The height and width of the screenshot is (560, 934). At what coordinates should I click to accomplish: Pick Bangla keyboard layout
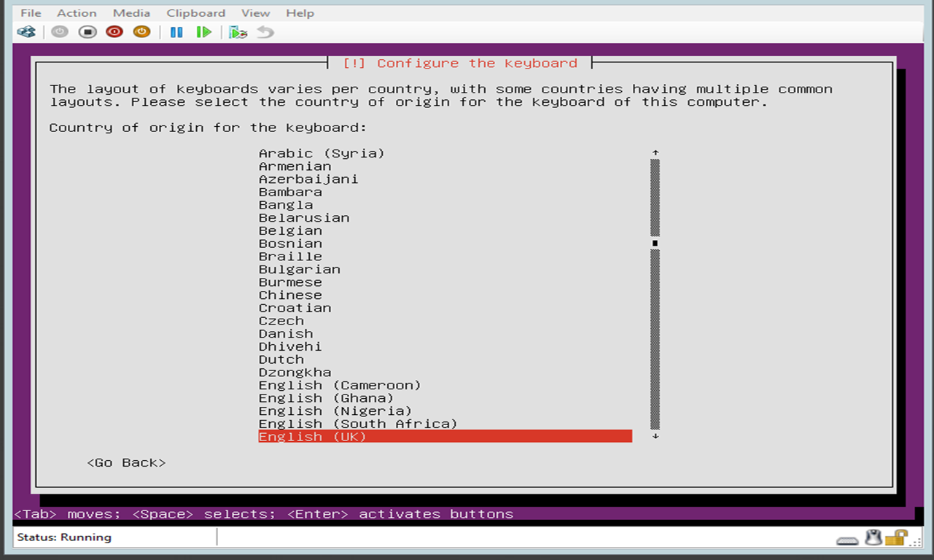pyautogui.click(x=445, y=205)
